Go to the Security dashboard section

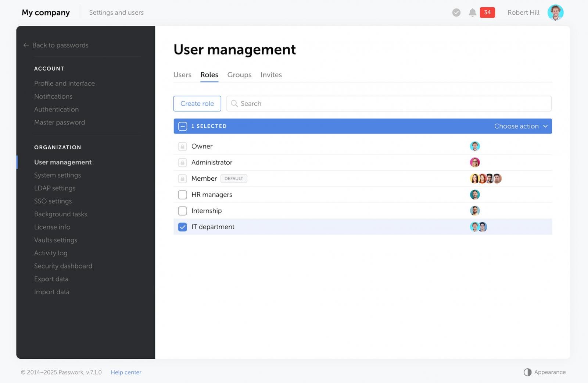click(63, 266)
